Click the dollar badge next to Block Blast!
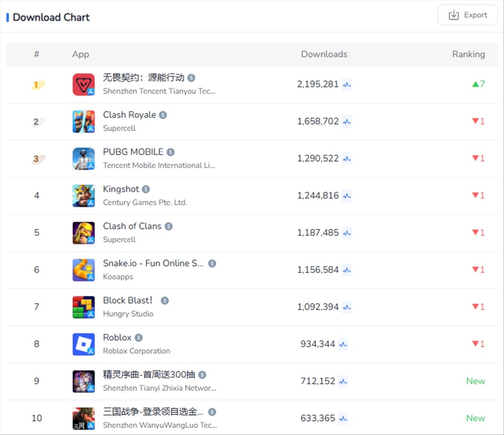 (165, 301)
